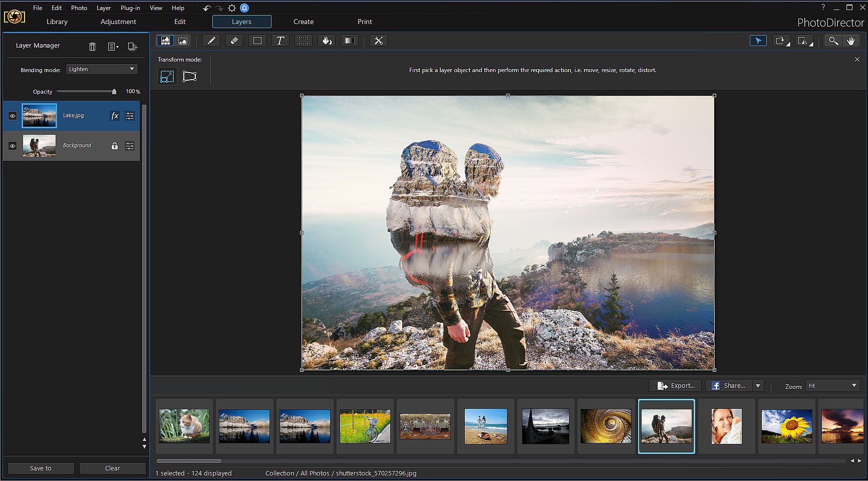Viewport: 868px width, 481px height.
Task: Select the Shape rectangle tool
Action: pyautogui.click(x=257, y=41)
